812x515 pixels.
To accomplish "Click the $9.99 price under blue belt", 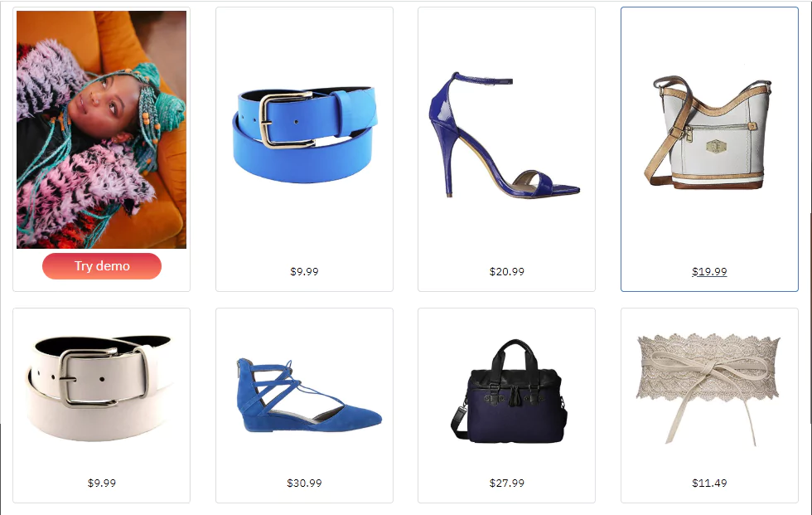I will click(305, 271).
